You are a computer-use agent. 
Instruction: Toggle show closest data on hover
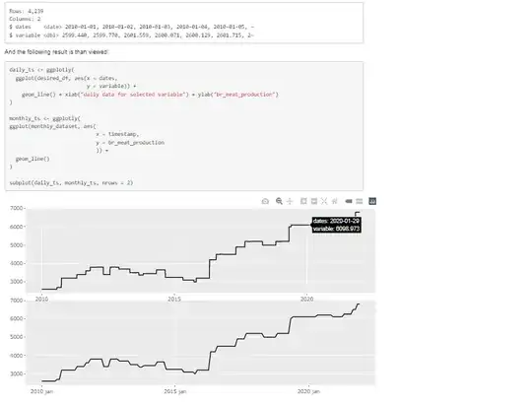(x=349, y=201)
